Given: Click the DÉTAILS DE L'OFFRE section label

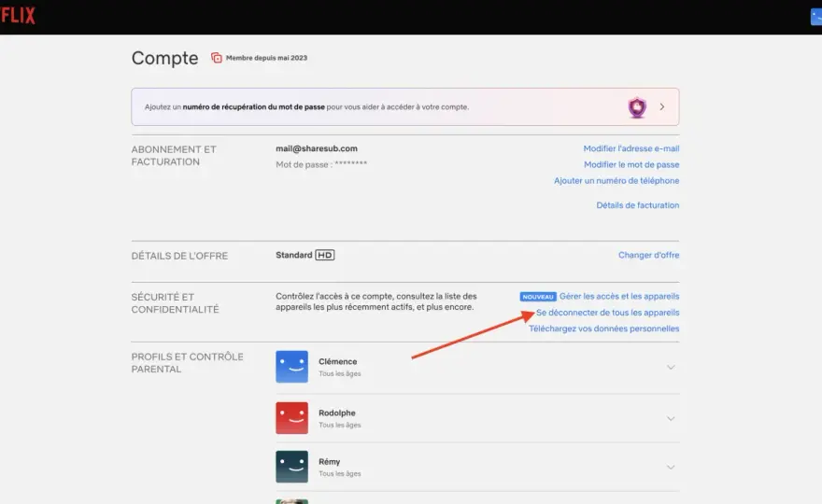Looking at the screenshot, I should point(179,256).
